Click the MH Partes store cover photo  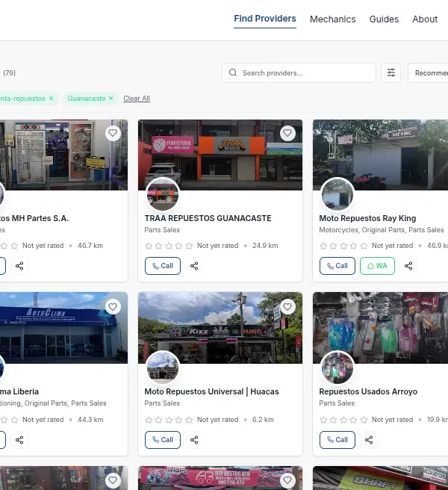tap(63, 155)
